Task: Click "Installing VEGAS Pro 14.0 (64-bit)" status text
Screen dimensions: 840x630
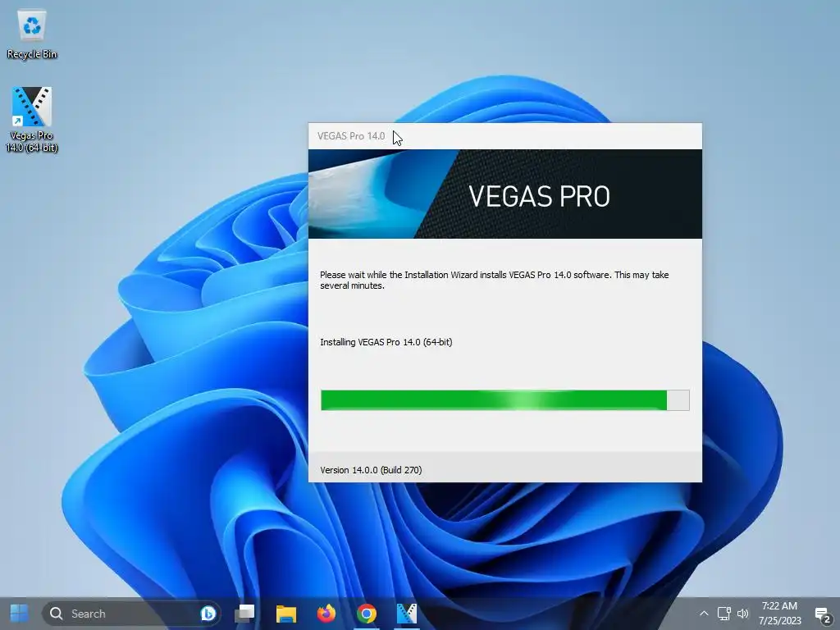Action: [386, 342]
